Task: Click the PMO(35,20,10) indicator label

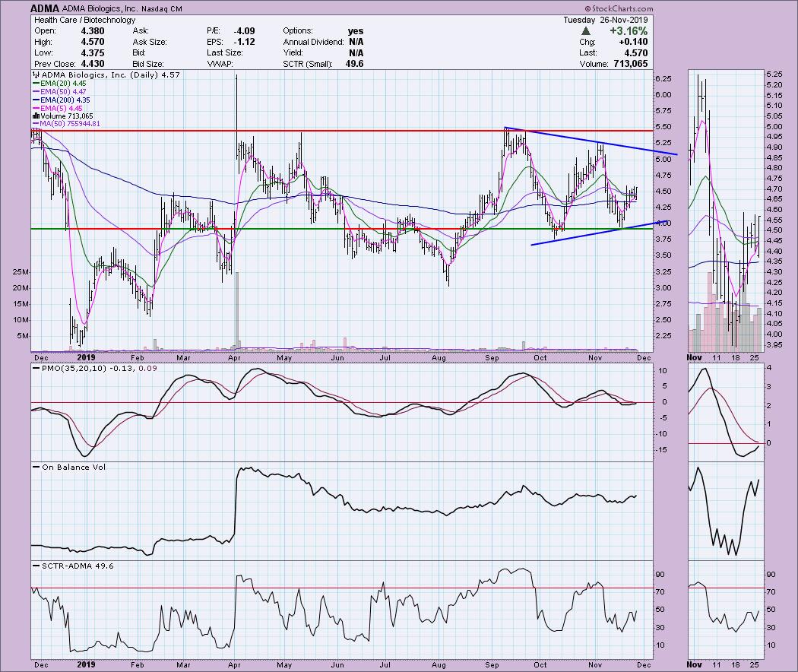Action: tap(95, 368)
